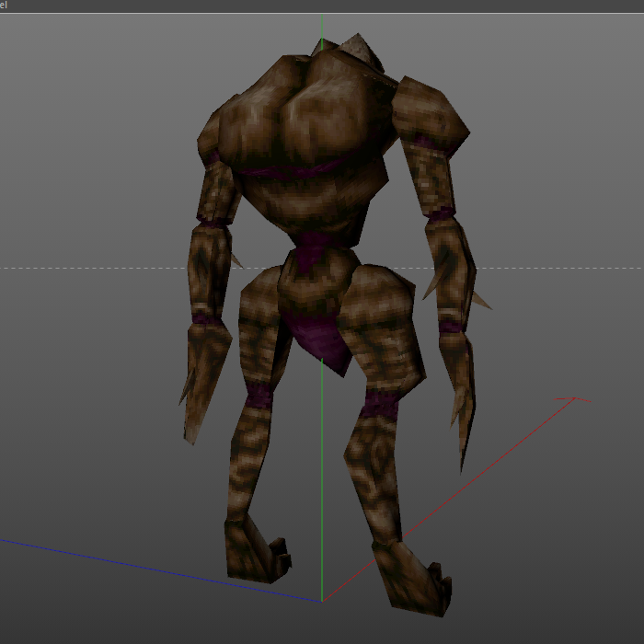Click the purple knee band on left leg
Image resolution: width=644 pixels, height=644 pixels.
259,396
